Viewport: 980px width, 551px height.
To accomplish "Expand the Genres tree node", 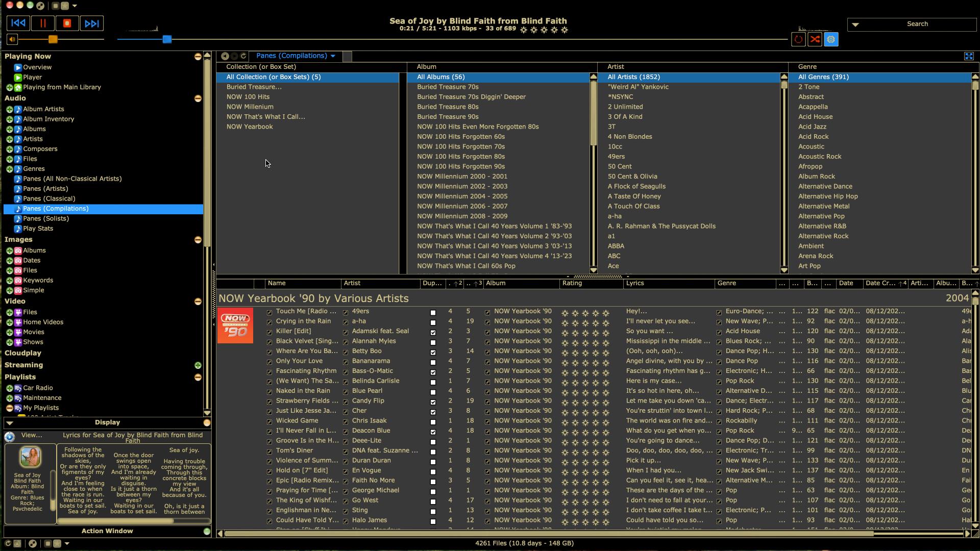I will pyautogui.click(x=9, y=169).
